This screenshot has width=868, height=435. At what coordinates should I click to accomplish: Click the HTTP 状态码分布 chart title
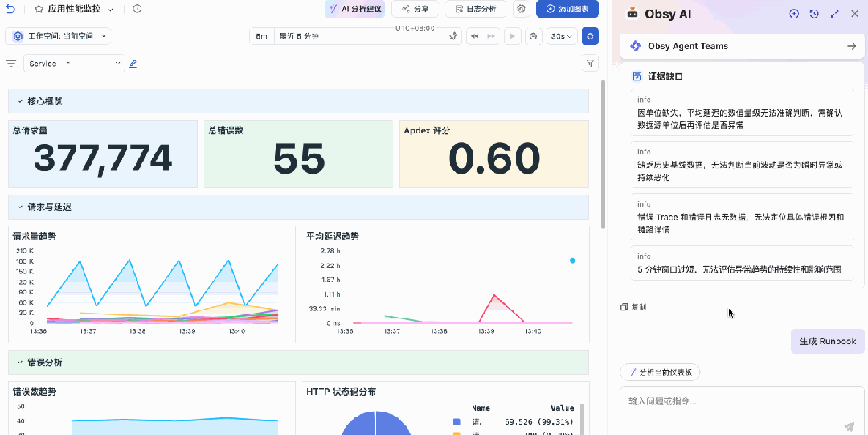[342, 392]
